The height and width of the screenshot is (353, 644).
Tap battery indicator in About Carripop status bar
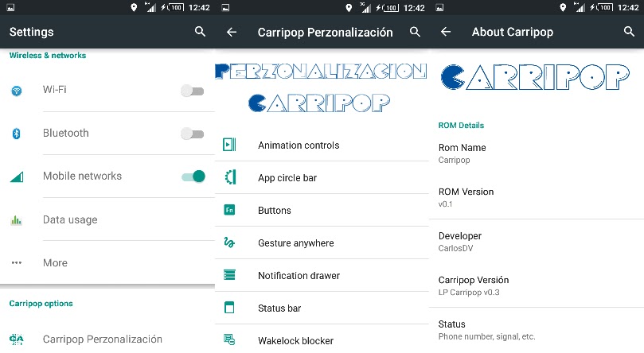pos(605,7)
